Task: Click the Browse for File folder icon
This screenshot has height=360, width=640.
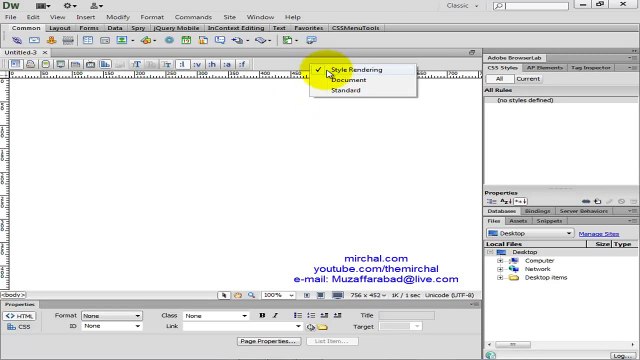Action: click(x=322, y=327)
